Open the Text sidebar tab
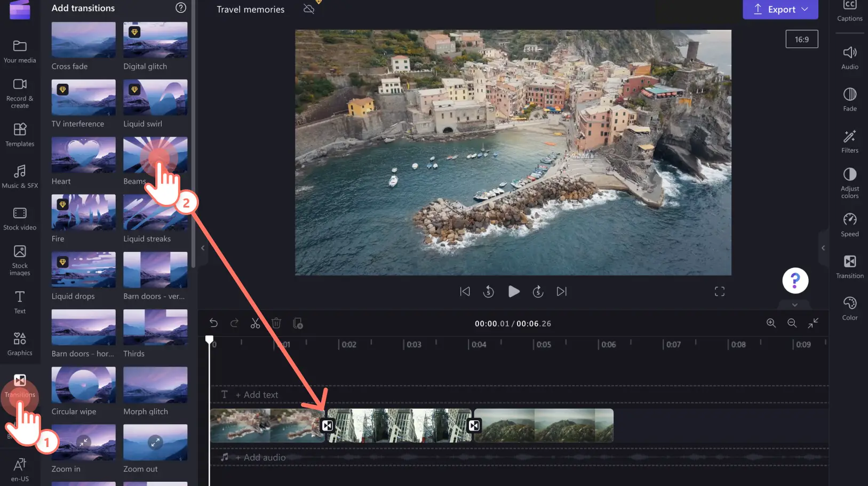The height and width of the screenshot is (486, 868). tap(20, 302)
